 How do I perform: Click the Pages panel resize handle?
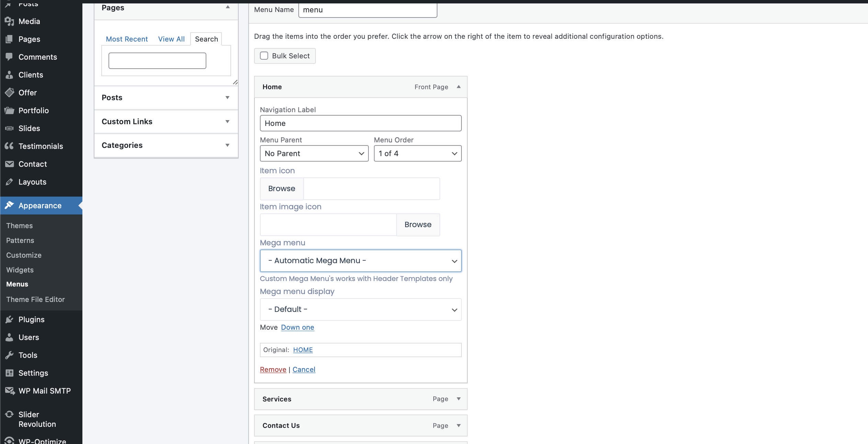(x=235, y=82)
